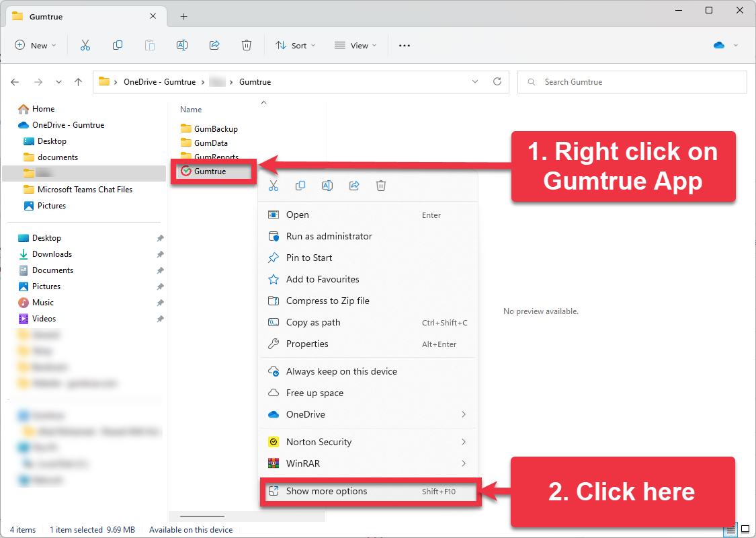Click the Share icon in the toolbar
The height and width of the screenshot is (538, 756).
click(x=214, y=45)
